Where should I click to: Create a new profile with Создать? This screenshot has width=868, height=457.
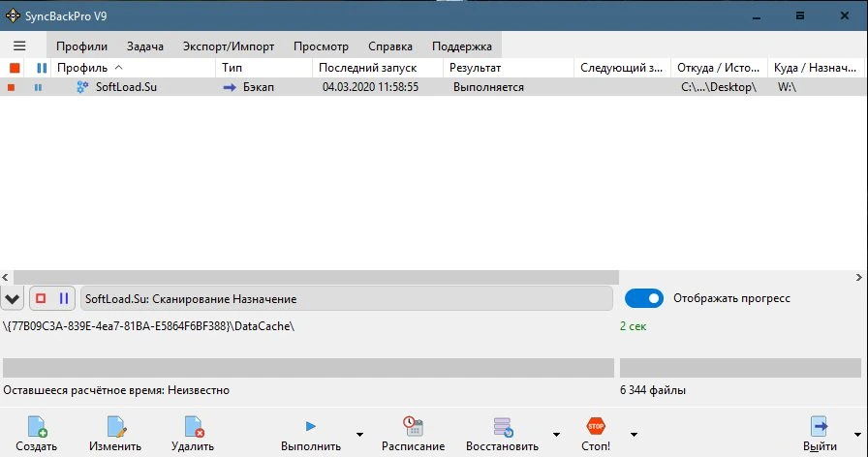(x=37, y=435)
